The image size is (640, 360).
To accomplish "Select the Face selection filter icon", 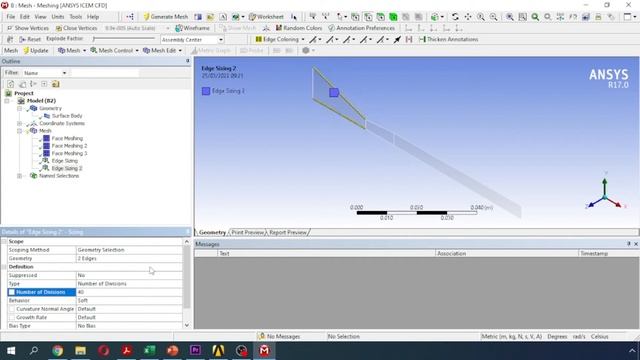I will (380, 17).
